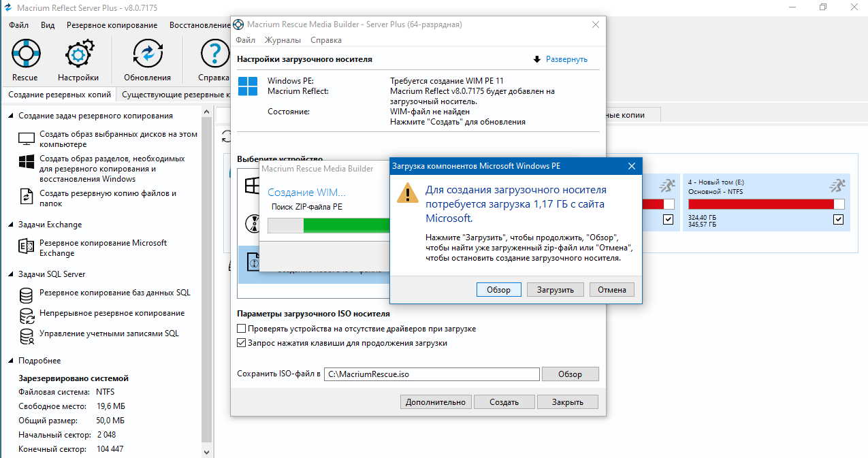Collapse the Создание задач резервного копирования section
This screenshot has height=458, width=868.
(x=11, y=116)
